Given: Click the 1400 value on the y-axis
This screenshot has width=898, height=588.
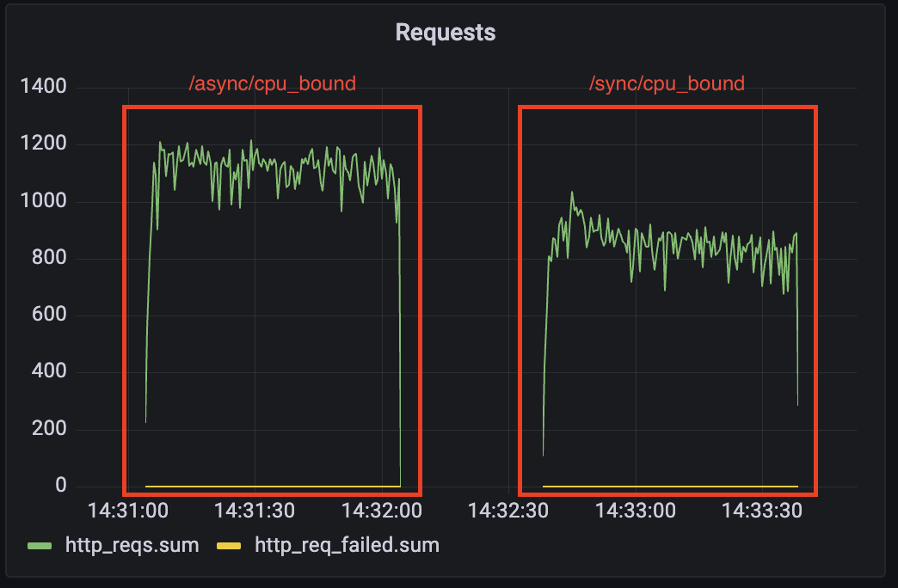Looking at the screenshot, I should [43, 88].
